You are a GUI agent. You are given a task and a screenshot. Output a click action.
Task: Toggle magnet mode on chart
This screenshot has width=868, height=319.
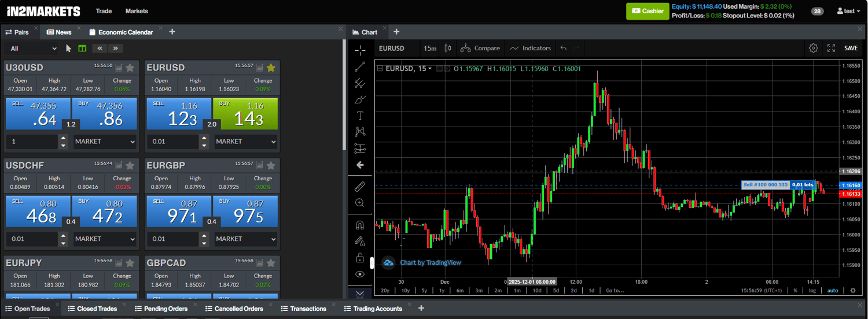click(x=360, y=225)
